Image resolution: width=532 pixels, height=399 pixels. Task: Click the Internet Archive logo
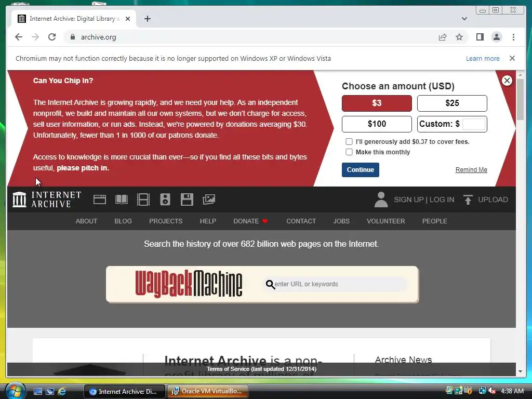click(x=47, y=199)
